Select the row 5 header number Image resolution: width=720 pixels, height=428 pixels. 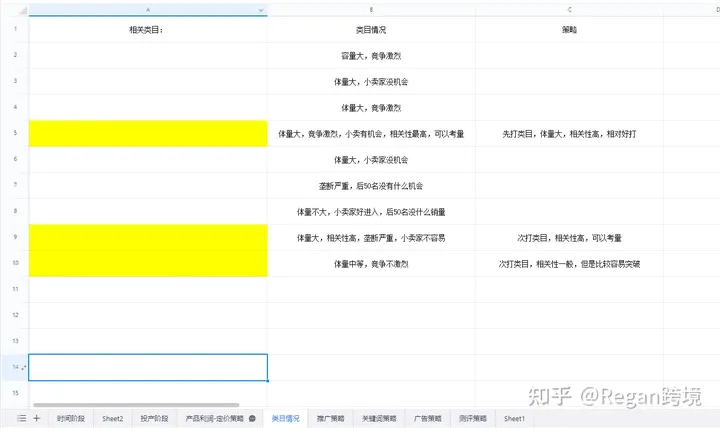click(x=14, y=133)
